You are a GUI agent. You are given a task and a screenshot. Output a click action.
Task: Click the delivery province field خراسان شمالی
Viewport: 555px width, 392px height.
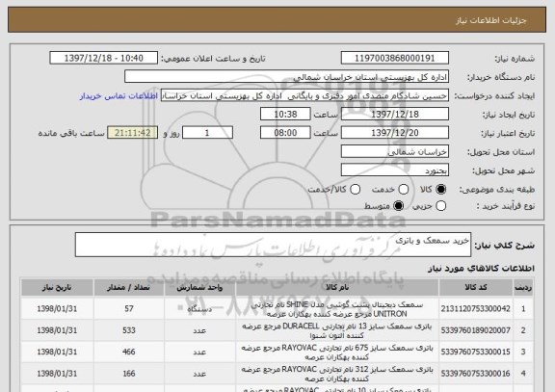(395, 151)
